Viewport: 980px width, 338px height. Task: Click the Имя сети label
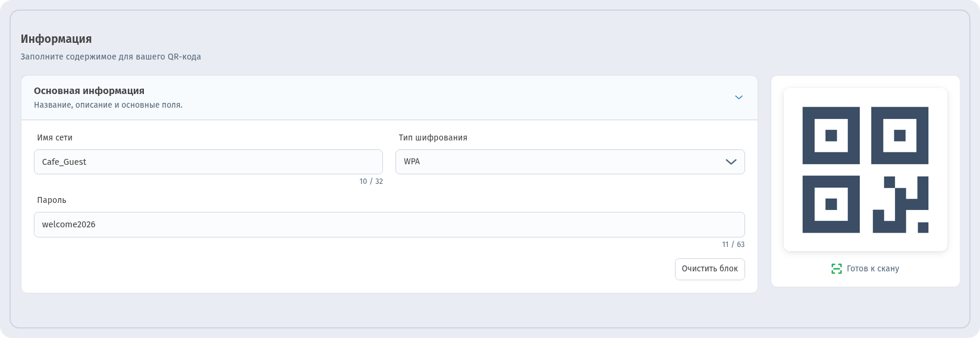coord(55,137)
